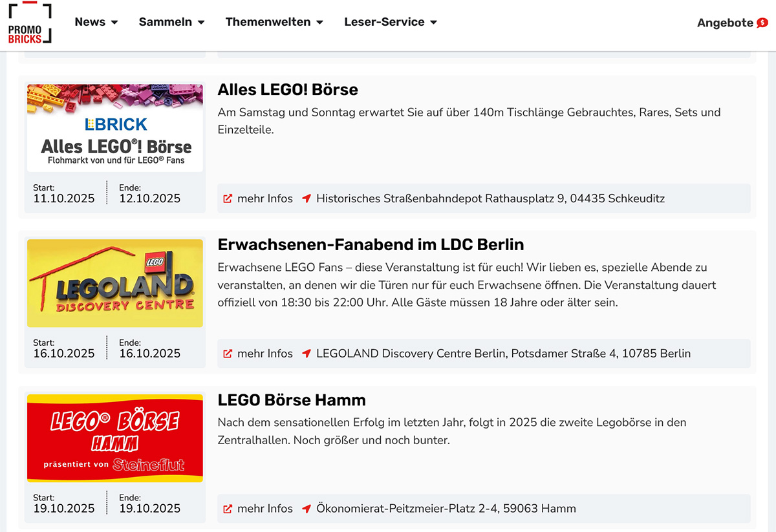Click location arrow icon beside Berlin address

click(x=307, y=354)
